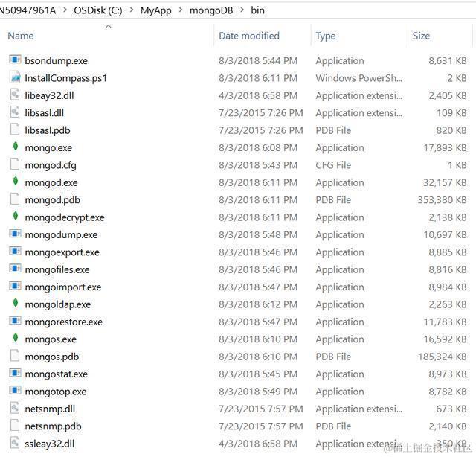Image resolution: width=476 pixels, height=457 pixels.
Task: Go to MyApp folder in the breadcrumb
Action: (155, 10)
